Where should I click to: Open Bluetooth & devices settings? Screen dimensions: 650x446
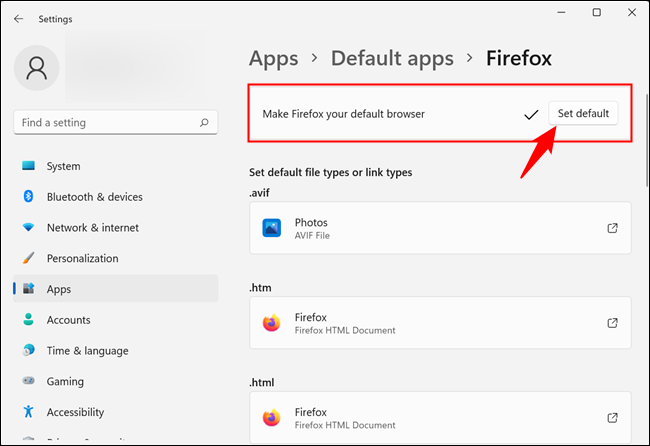tap(94, 197)
